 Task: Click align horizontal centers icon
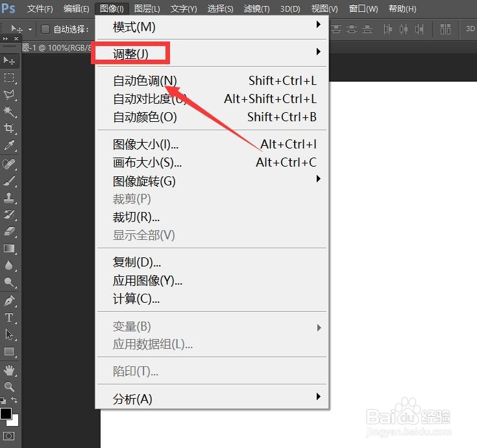click(x=404, y=29)
